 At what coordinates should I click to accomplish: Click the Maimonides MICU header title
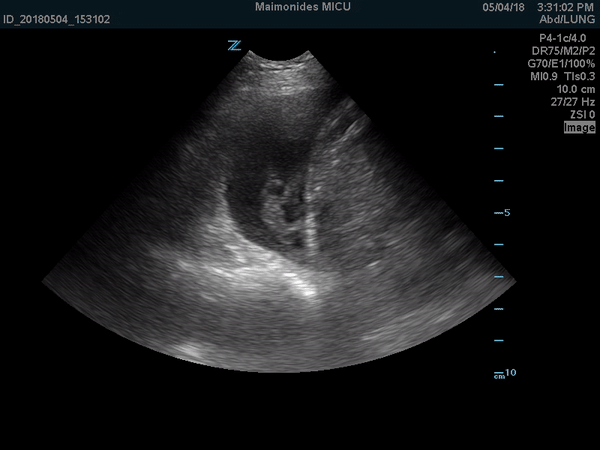coord(299,6)
